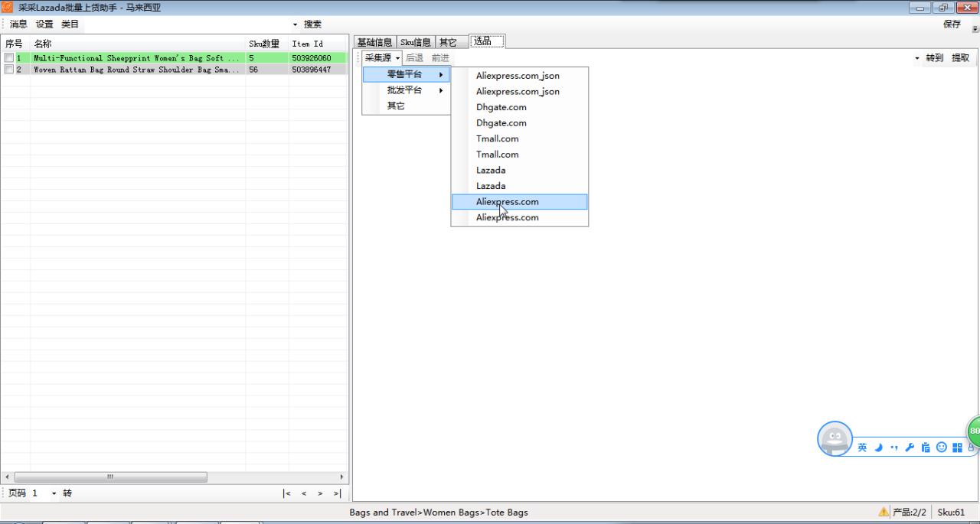
Task: Open the 页码 page number dropdown
Action: click(x=54, y=493)
